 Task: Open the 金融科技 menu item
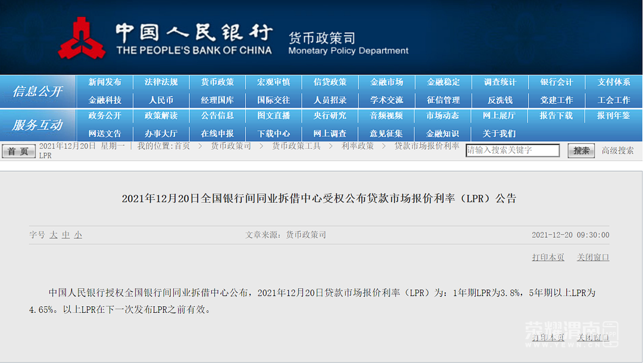[x=104, y=100]
